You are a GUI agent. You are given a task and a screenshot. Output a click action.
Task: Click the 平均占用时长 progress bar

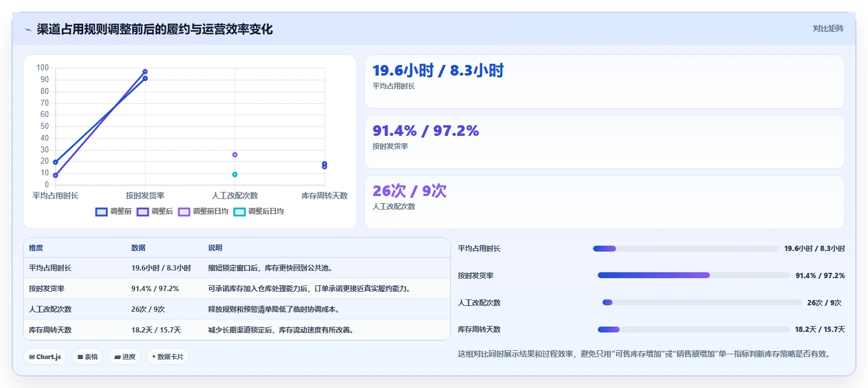click(x=686, y=249)
